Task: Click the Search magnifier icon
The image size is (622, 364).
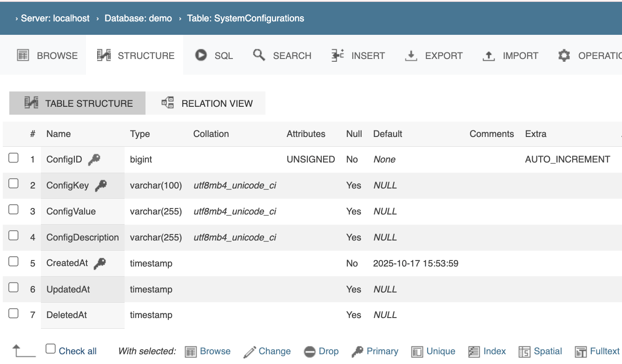Action: 259,55
